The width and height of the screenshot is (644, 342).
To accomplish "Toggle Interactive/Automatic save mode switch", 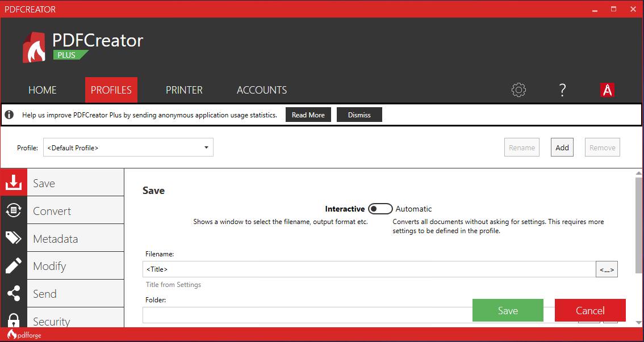I will (x=380, y=209).
